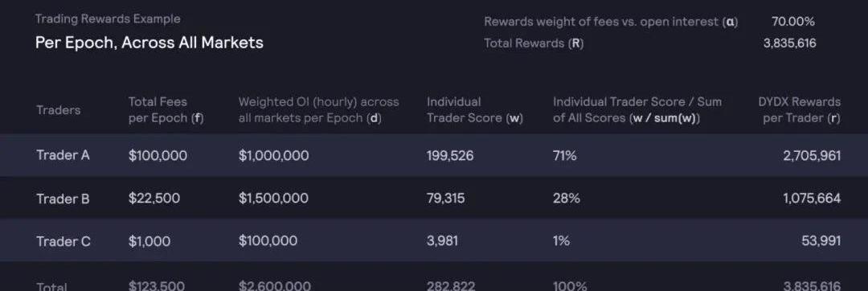868x291 pixels.
Task: Click the Traders column header
Action: (58, 110)
